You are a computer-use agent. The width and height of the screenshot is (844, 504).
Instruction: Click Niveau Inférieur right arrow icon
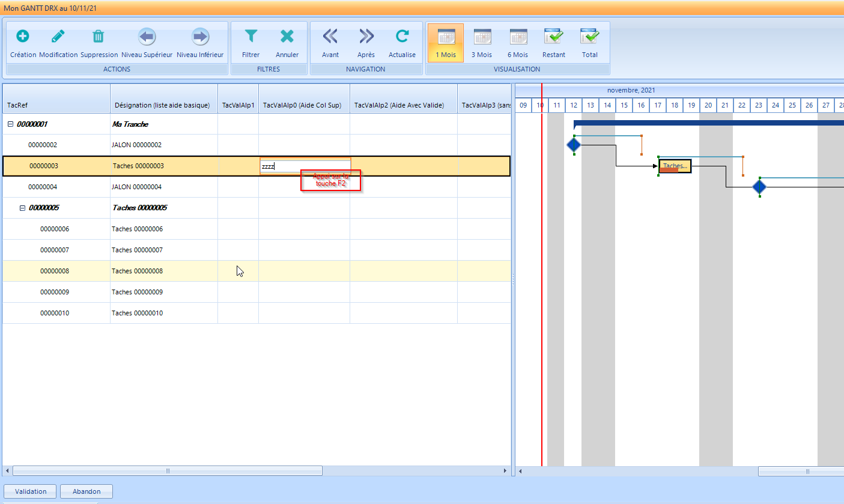click(x=200, y=37)
